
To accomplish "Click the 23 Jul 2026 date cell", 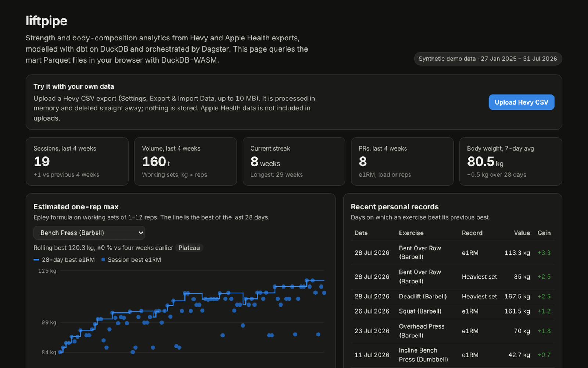I will (372, 331).
